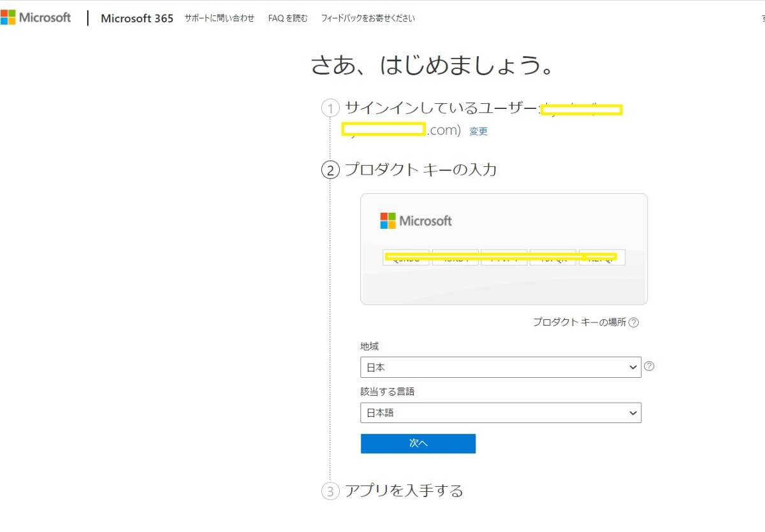The height and width of the screenshot is (532, 765).
Task: Click the 地域 label text
Action: click(x=369, y=346)
